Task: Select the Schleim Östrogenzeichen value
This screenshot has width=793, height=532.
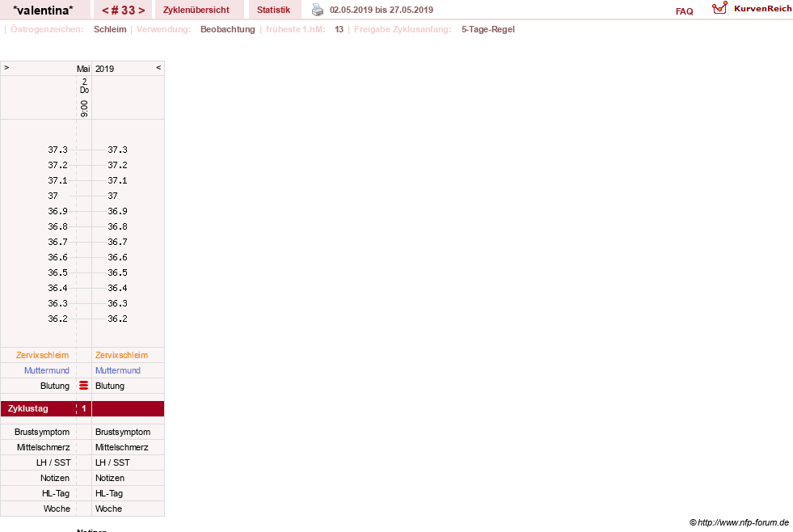Action: point(110,29)
